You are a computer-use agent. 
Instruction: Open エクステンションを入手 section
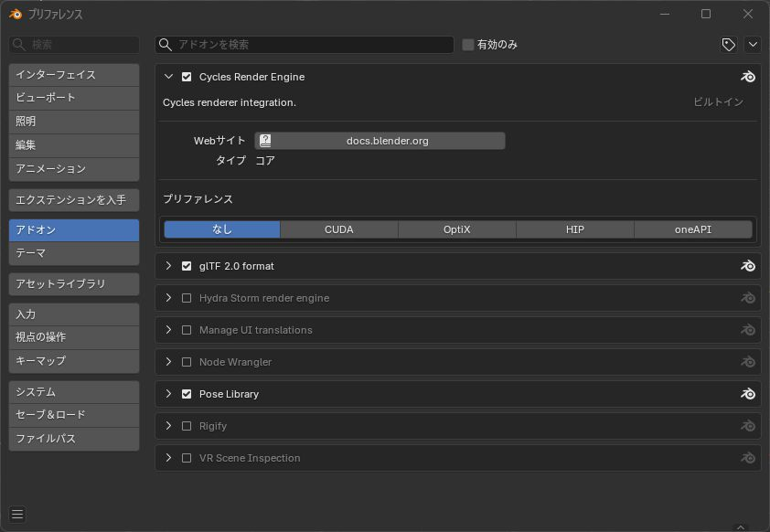[x=74, y=200]
